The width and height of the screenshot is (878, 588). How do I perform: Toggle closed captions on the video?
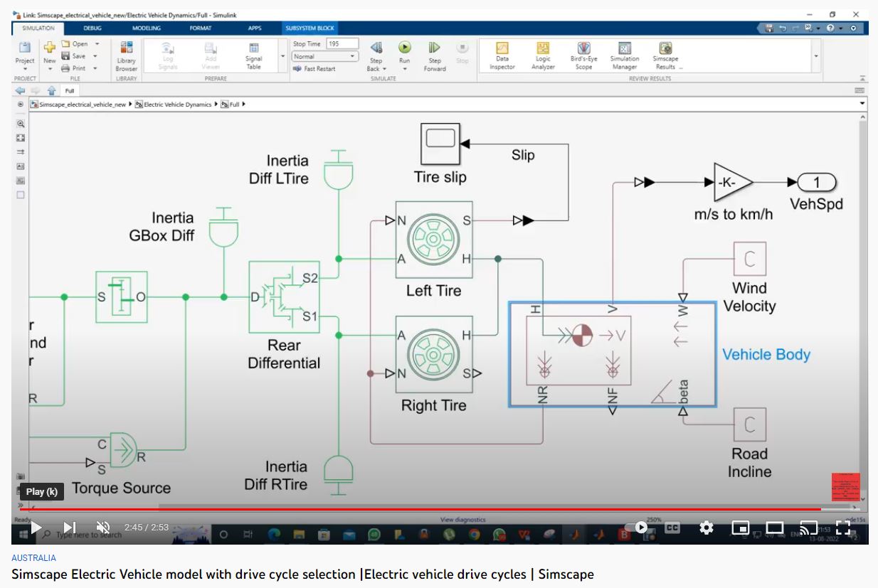(672, 528)
